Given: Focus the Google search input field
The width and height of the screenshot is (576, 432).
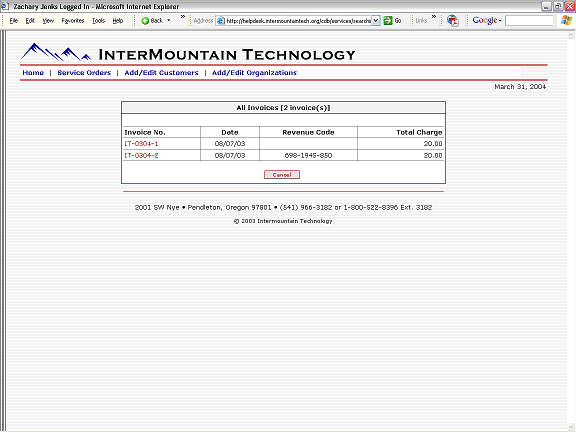Looking at the screenshot, I should click(529, 21).
